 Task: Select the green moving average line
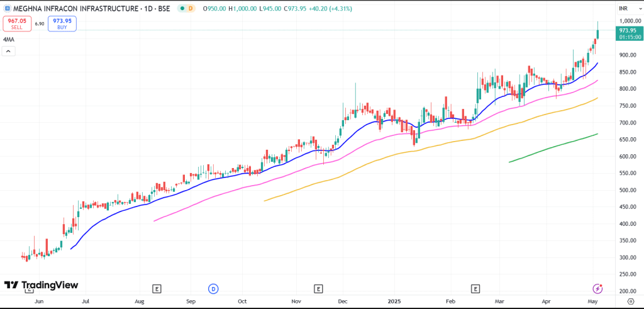coord(555,147)
